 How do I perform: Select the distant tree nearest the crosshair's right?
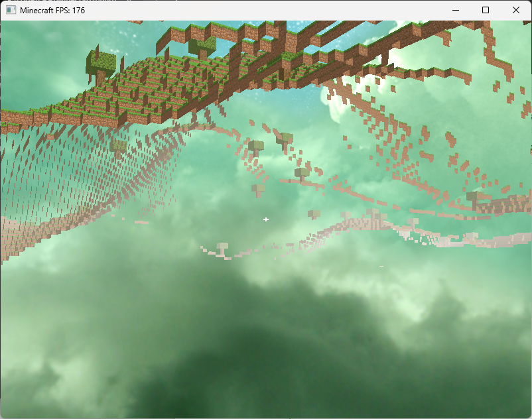click(x=314, y=215)
